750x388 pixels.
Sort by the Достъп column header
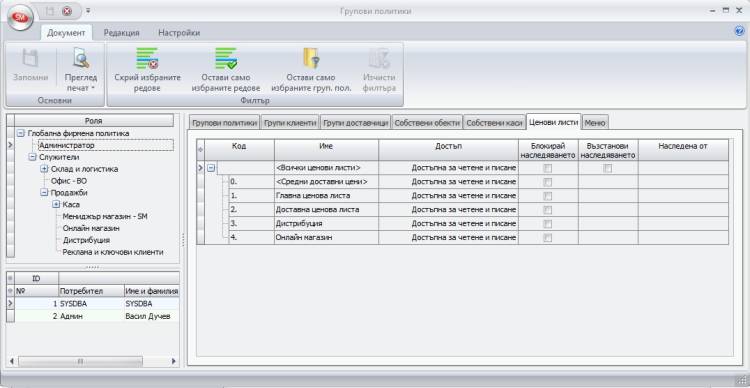(x=448, y=150)
